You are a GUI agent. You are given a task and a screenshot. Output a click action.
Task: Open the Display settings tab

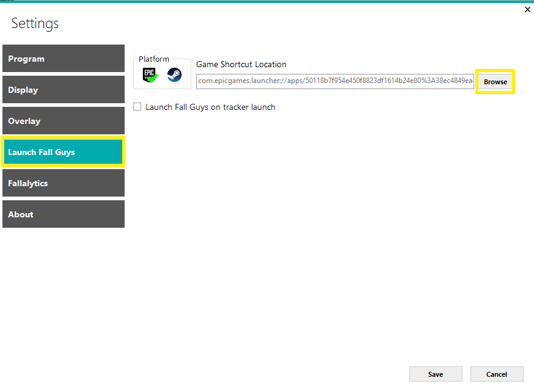point(64,90)
